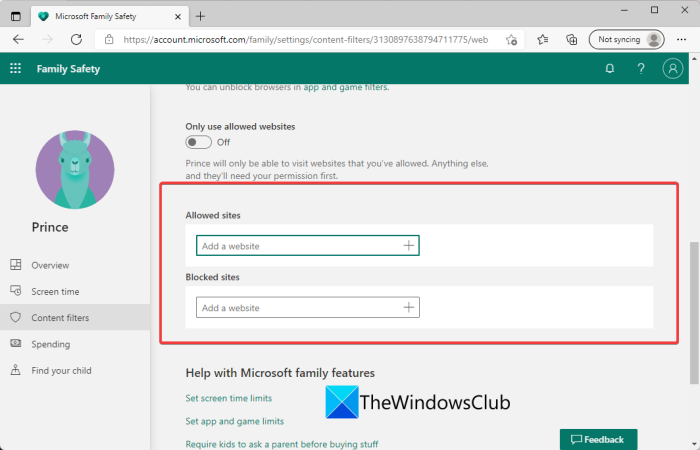Open Set app and game limits link
700x450 pixels.
click(234, 421)
